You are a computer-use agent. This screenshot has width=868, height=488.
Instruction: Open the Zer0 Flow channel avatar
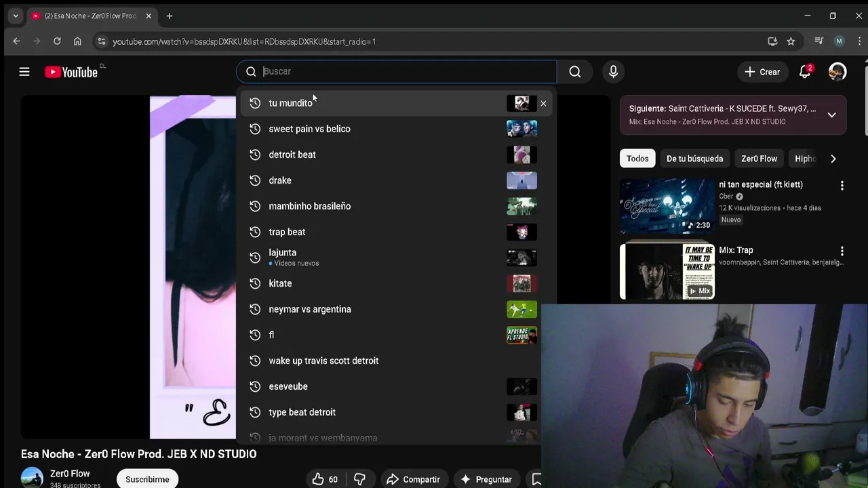coord(32,477)
